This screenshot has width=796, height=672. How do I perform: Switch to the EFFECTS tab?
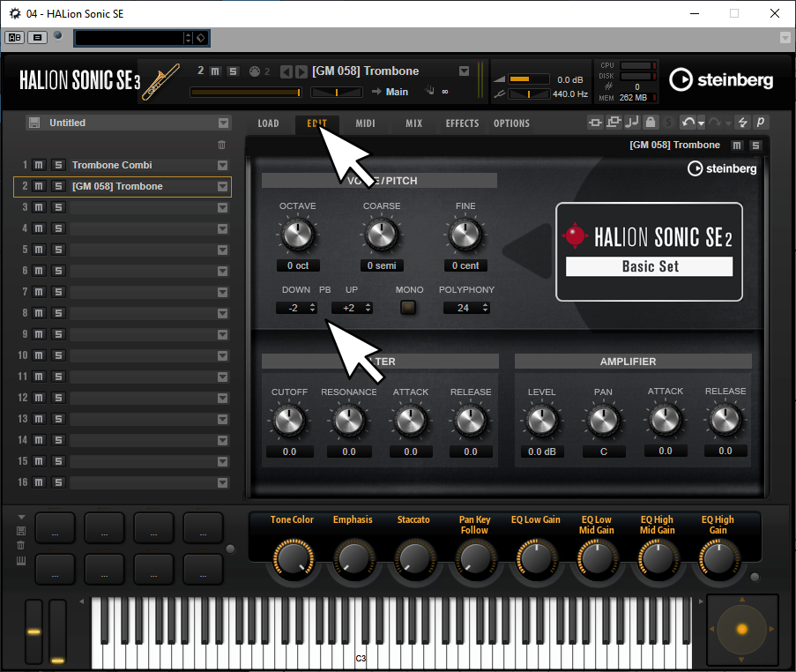[x=462, y=123]
